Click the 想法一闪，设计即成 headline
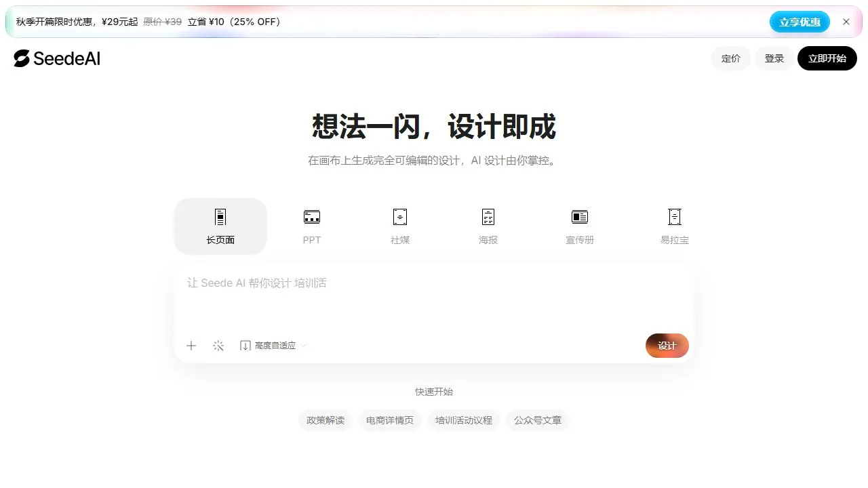This screenshot has height=488, width=868. (434, 127)
